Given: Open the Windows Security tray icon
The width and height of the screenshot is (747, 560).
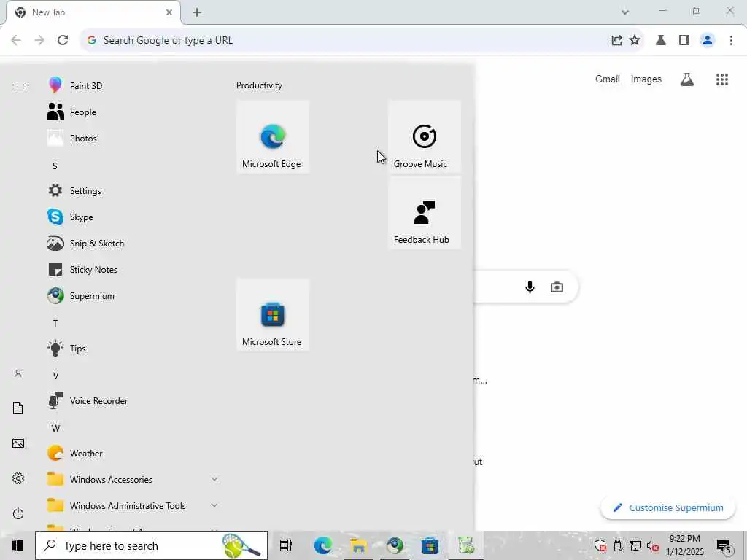Looking at the screenshot, I should click(600, 545).
